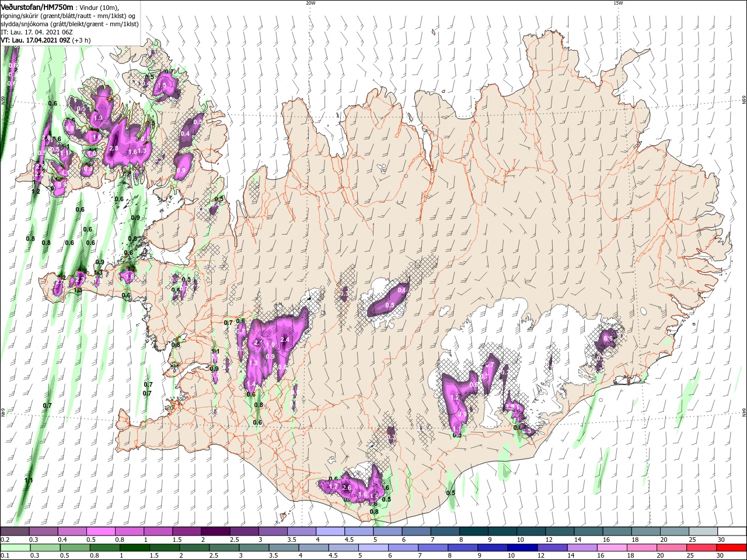Click the '25' label in the lower legend scale
The width and height of the screenshot is (747, 560).
pos(692,556)
